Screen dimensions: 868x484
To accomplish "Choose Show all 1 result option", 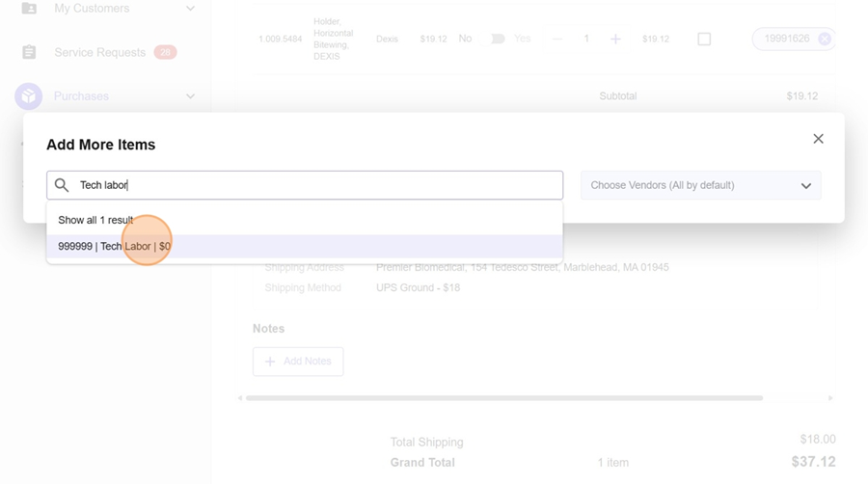I will tap(95, 220).
